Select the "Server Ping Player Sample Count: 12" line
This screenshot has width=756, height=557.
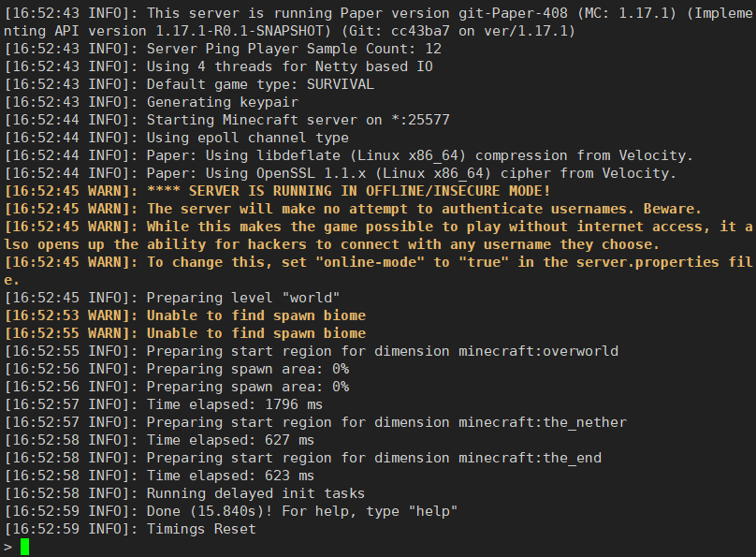tap(294, 49)
